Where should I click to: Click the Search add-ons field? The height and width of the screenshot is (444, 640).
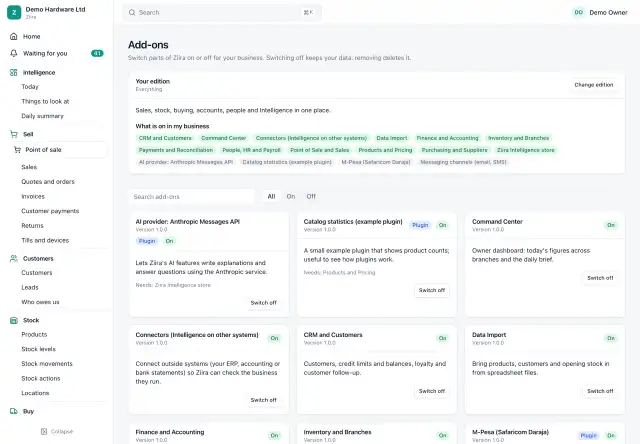(x=191, y=197)
